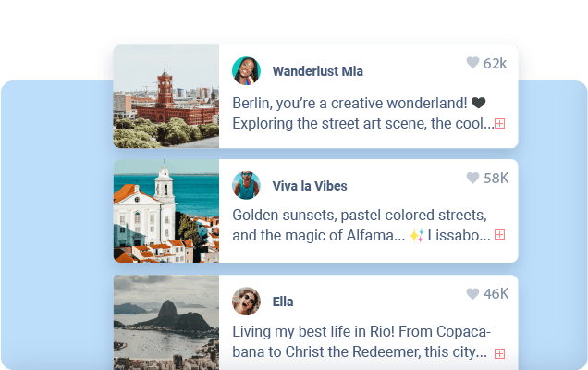Tap the heart icon next to 46K
Screen dimensions: 588x370
[472, 294]
